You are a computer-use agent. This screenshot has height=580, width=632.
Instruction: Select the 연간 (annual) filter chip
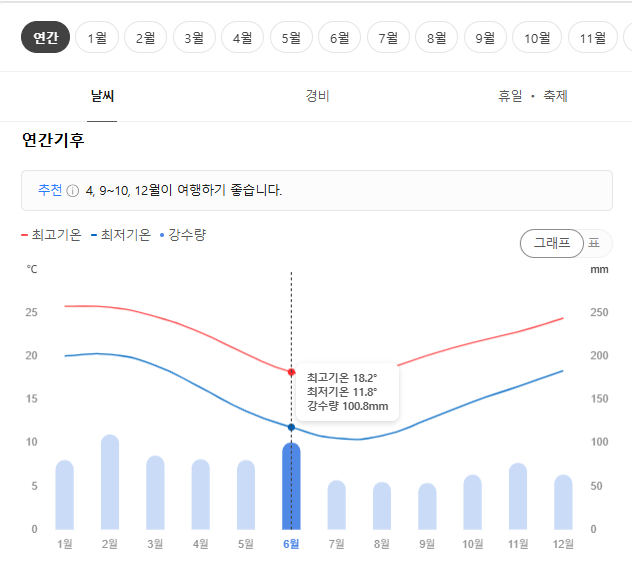pos(45,37)
